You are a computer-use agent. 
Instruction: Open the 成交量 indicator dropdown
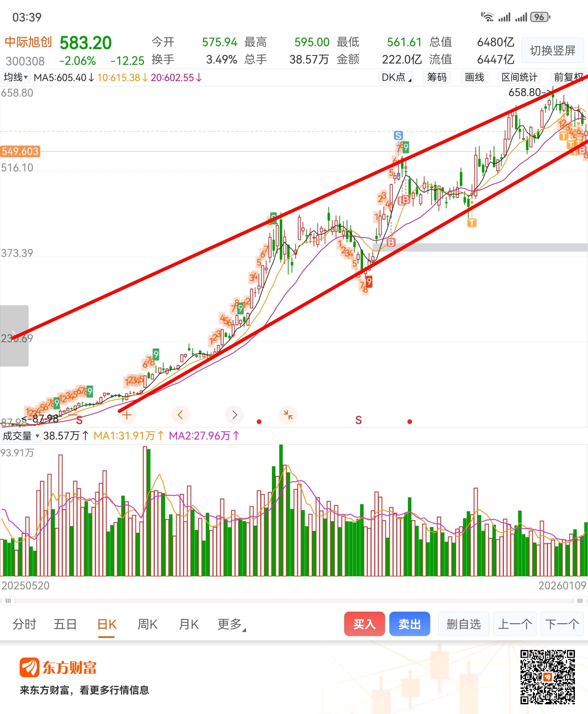[x=21, y=436]
